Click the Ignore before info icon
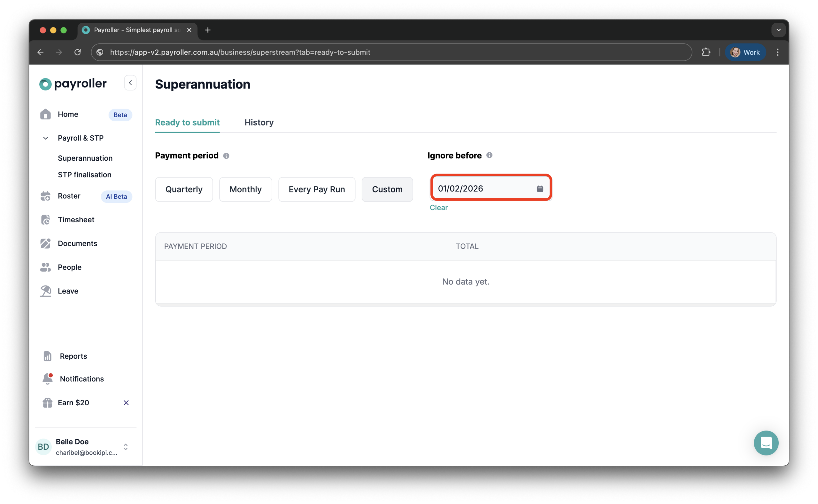 coord(489,155)
